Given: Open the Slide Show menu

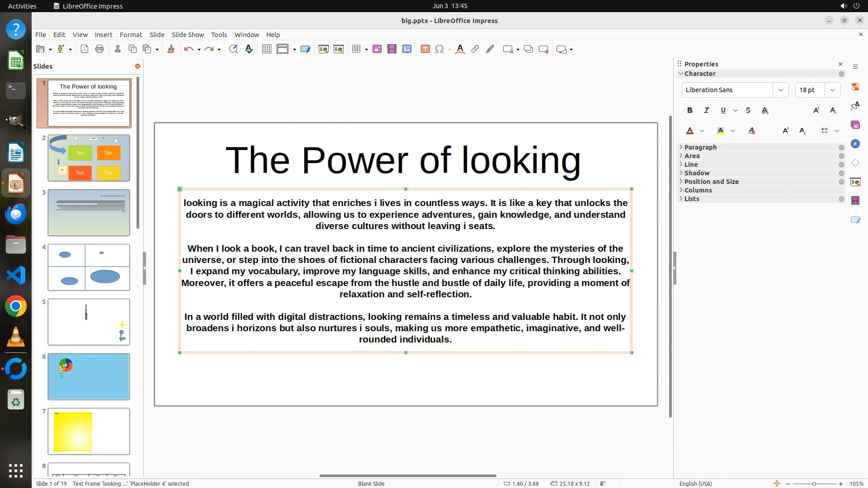Looking at the screenshot, I should pos(188,35).
